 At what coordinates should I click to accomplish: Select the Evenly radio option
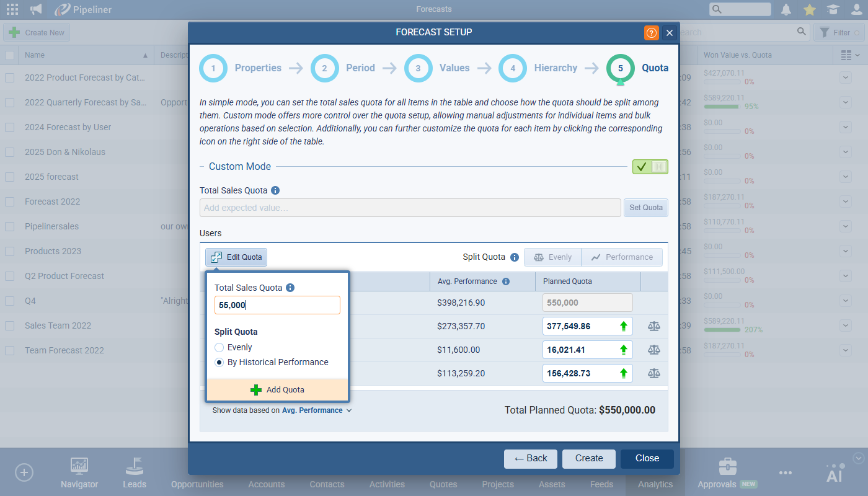(x=219, y=348)
